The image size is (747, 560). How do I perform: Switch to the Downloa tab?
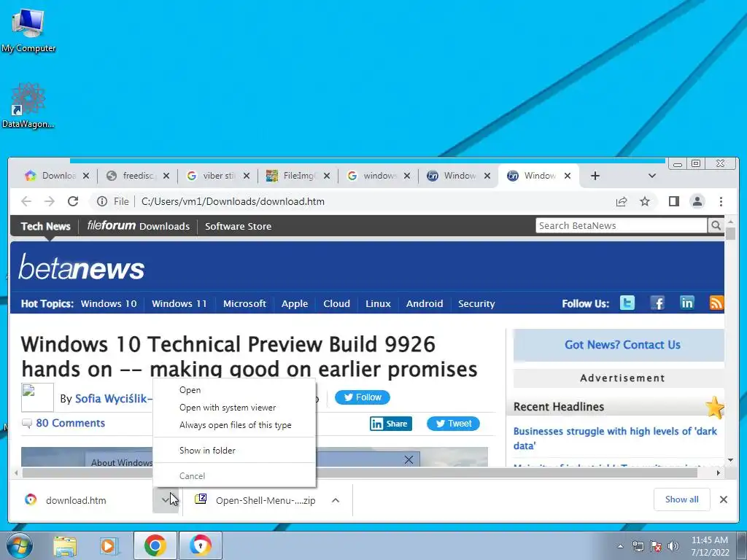(x=57, y=176)
